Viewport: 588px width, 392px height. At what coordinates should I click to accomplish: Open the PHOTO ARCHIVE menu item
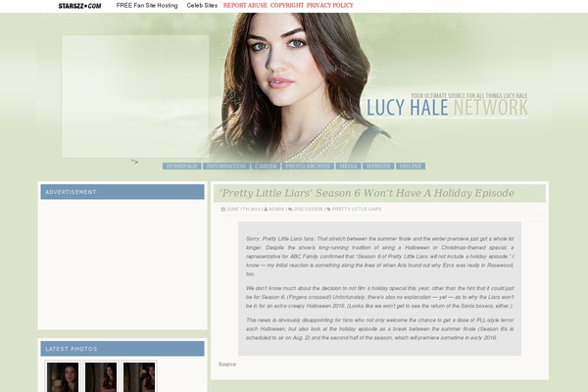click(308, 167)
